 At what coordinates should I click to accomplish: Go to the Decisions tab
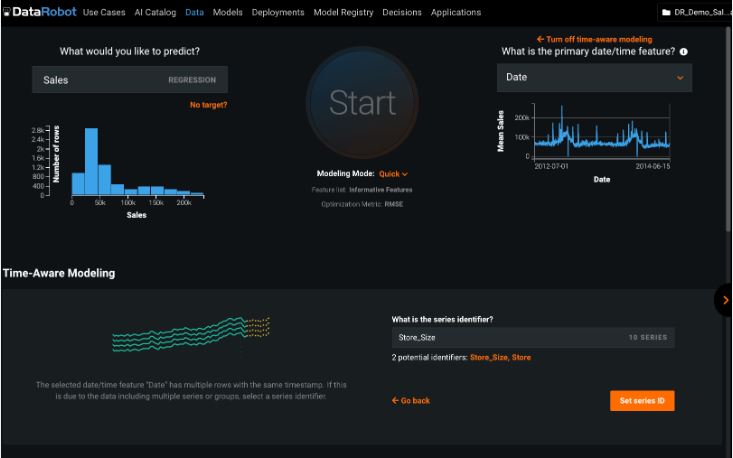point(402,13)
